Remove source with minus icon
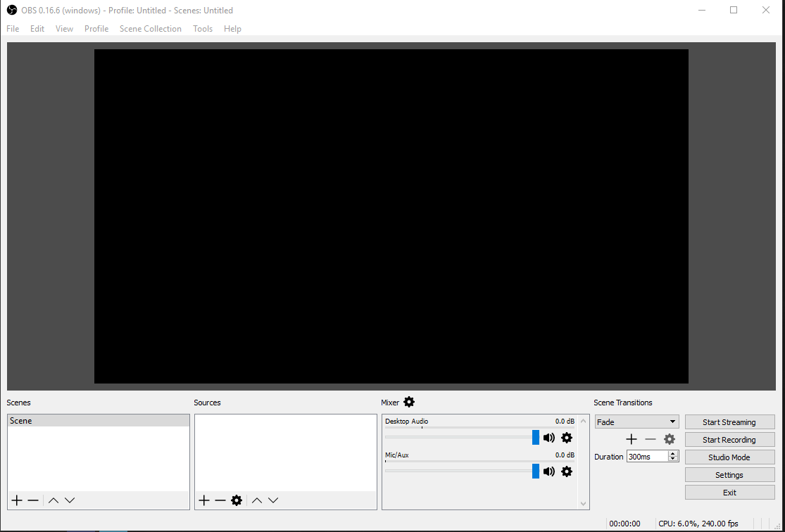 click(x=220, y=500)
